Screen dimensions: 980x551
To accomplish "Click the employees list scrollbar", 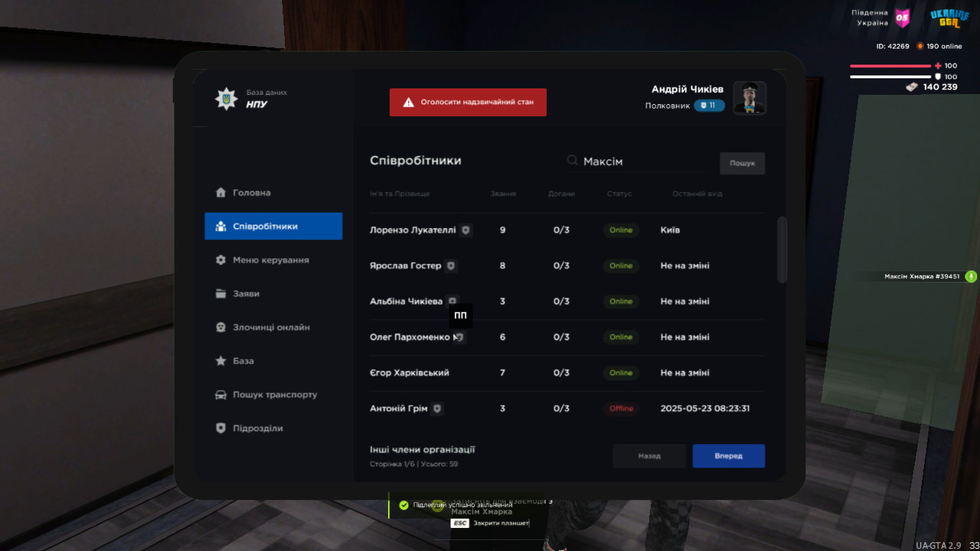I will (782, 250).
